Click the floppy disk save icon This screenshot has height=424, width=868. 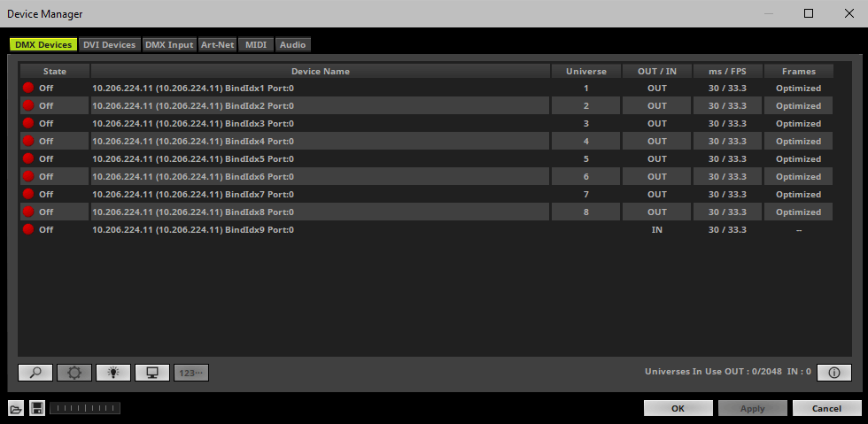click(37, 409)
